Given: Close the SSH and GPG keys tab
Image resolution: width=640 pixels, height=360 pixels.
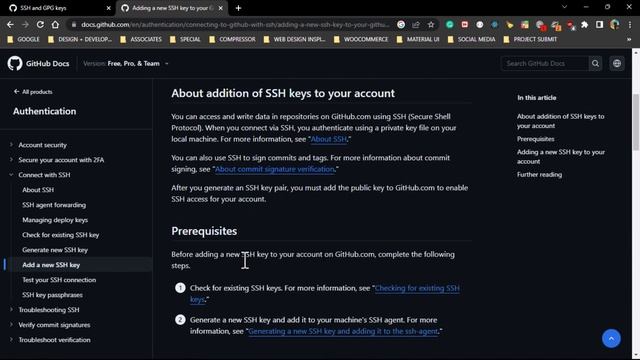Looking at the screenshot, I should click(x=109, y=8).
